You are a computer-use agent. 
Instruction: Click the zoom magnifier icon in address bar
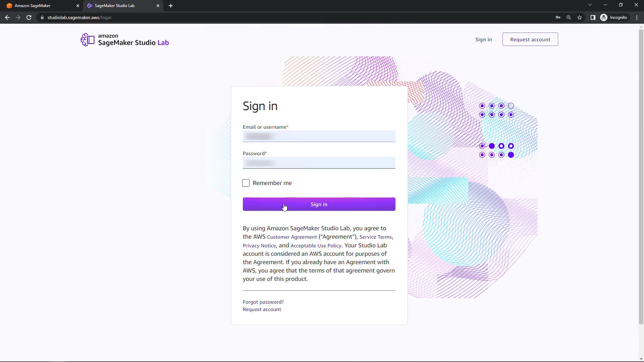[x=569, y=17]
